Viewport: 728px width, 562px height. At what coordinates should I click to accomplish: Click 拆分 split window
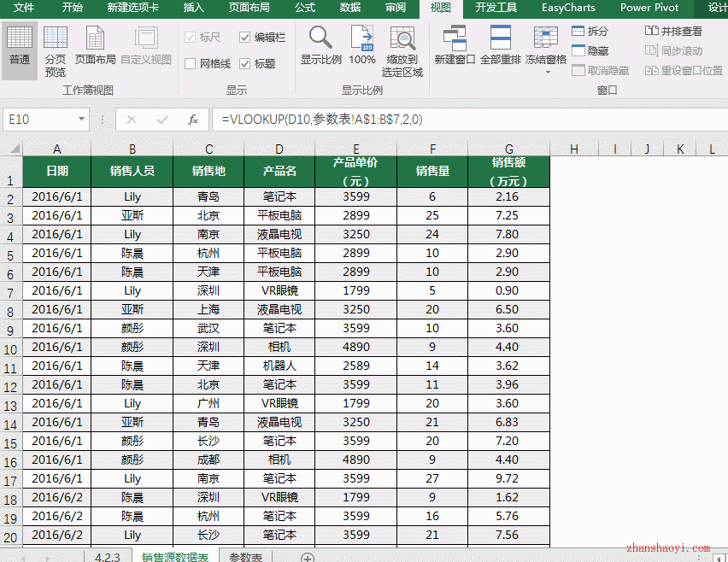pyautogui.click(x=590, y=31)
